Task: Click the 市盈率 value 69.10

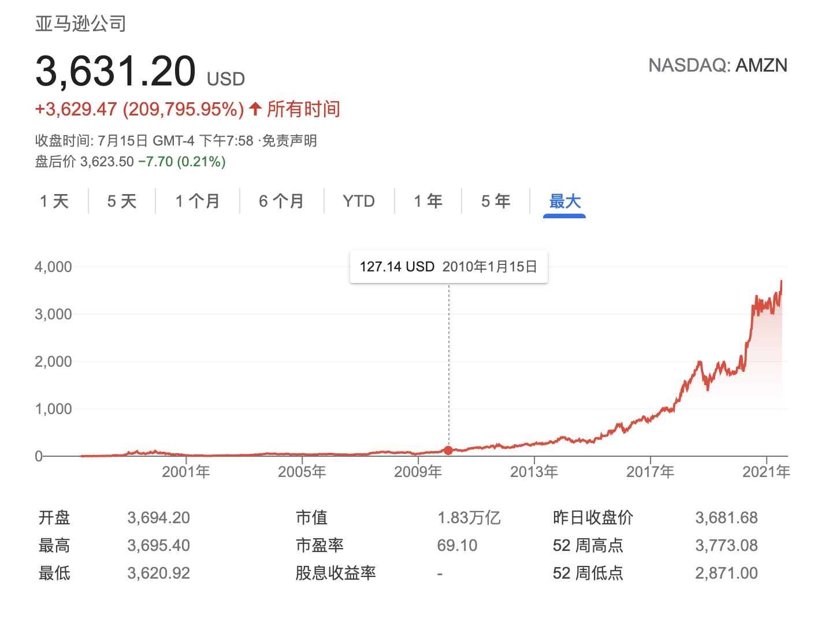Action: (x=457, y=545)
